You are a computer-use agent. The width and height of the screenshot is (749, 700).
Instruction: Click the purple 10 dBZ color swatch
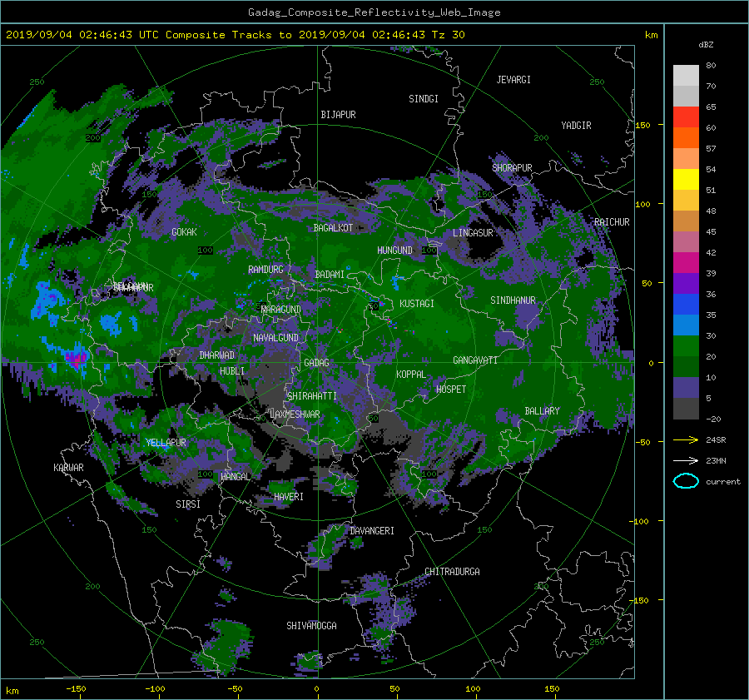coord(686,387)
